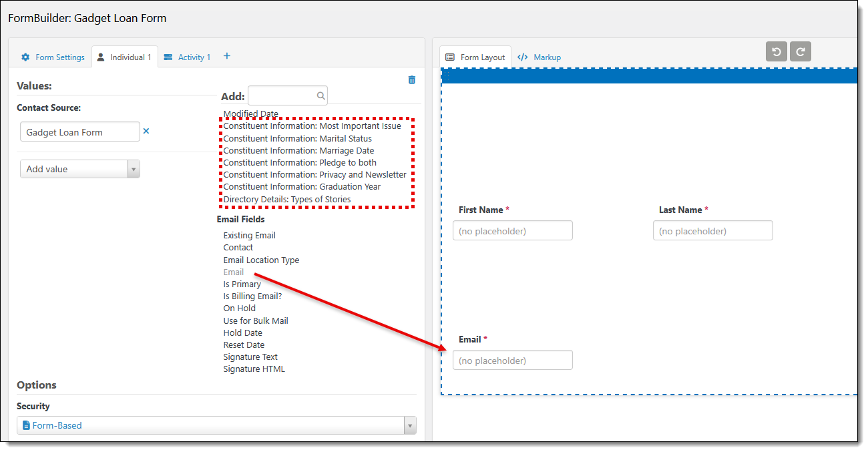Select the Individual 1 tab
The width and height of the screenshot is (868, 452).
click(124, 57)
